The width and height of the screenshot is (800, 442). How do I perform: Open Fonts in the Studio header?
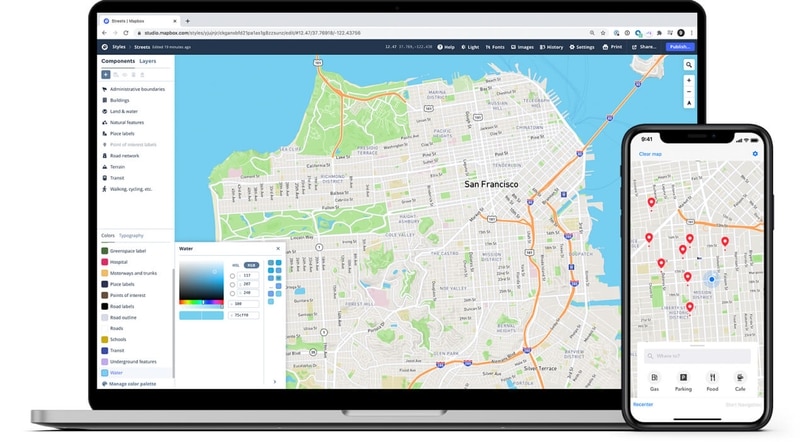tap(495, 47)
